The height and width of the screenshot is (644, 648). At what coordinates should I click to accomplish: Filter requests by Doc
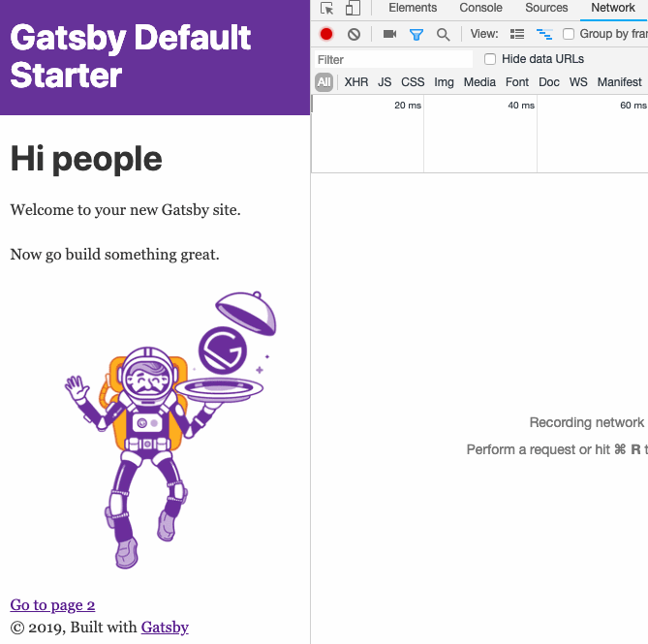[549, 82]
